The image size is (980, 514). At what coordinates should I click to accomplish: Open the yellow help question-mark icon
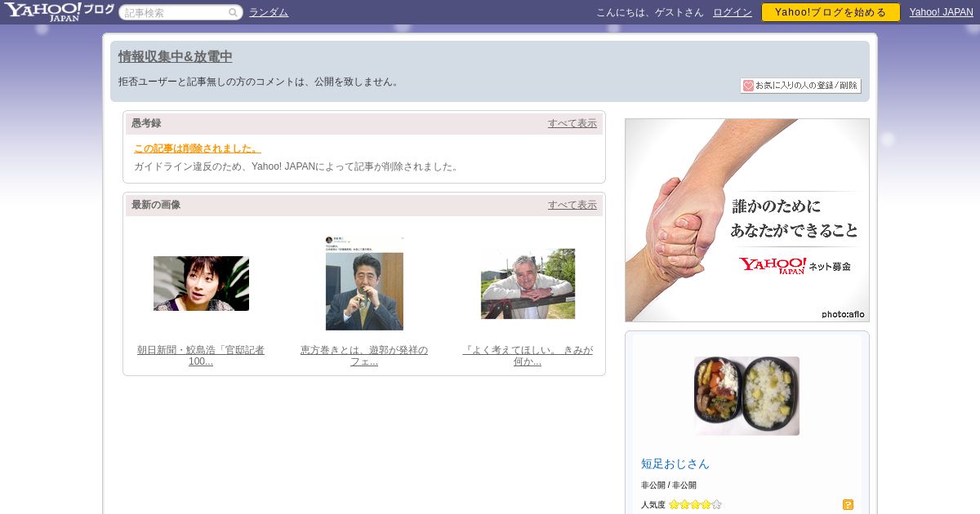coord(848,505)
